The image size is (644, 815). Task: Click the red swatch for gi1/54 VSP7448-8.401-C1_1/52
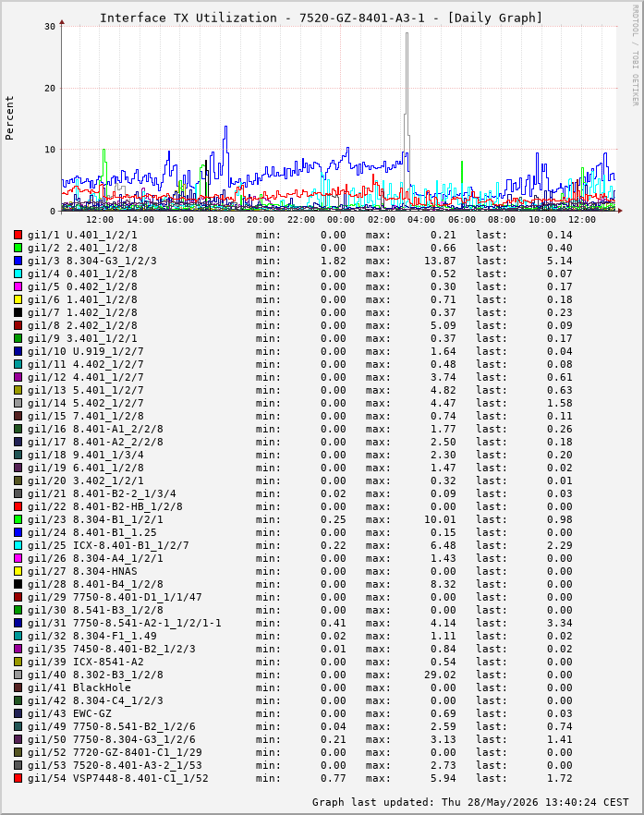(x=18, y=778)
